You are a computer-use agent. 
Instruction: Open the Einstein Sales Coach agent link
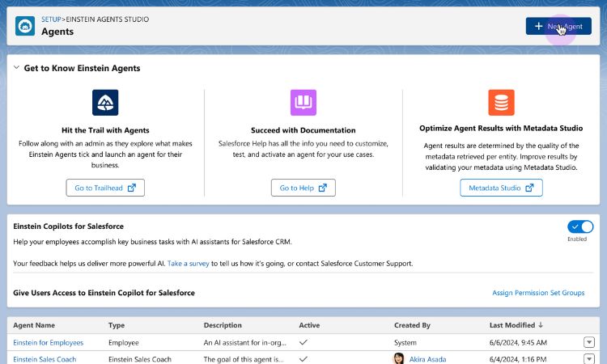tap(45, 359)
